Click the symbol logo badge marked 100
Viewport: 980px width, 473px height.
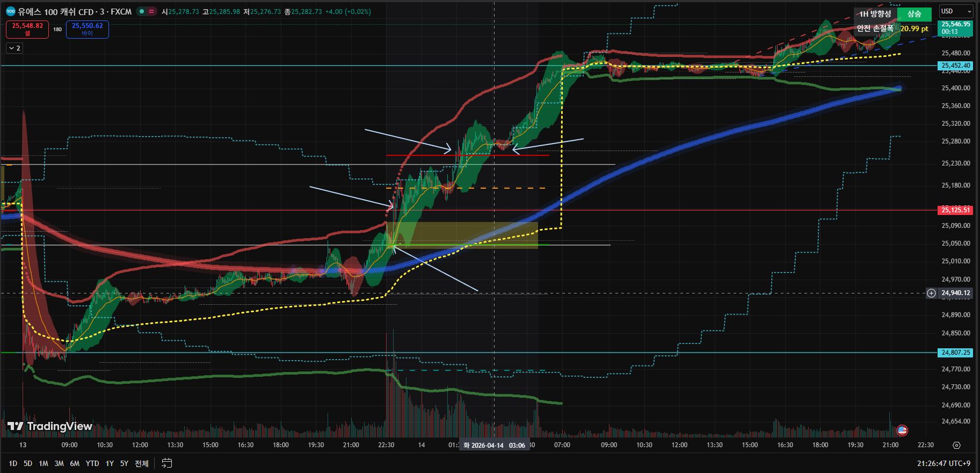click(10, 11)
